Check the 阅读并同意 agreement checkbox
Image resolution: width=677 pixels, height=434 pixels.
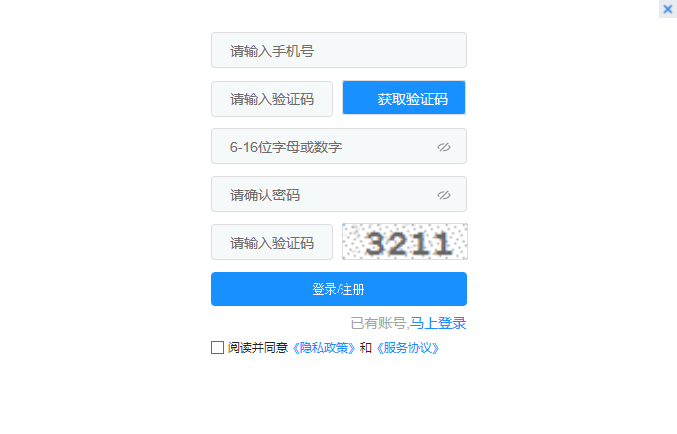pos(217,348)
